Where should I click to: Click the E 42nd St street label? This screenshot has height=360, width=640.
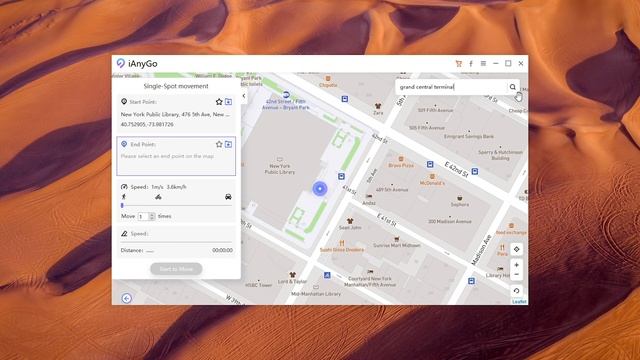click(x=456, y=169)
